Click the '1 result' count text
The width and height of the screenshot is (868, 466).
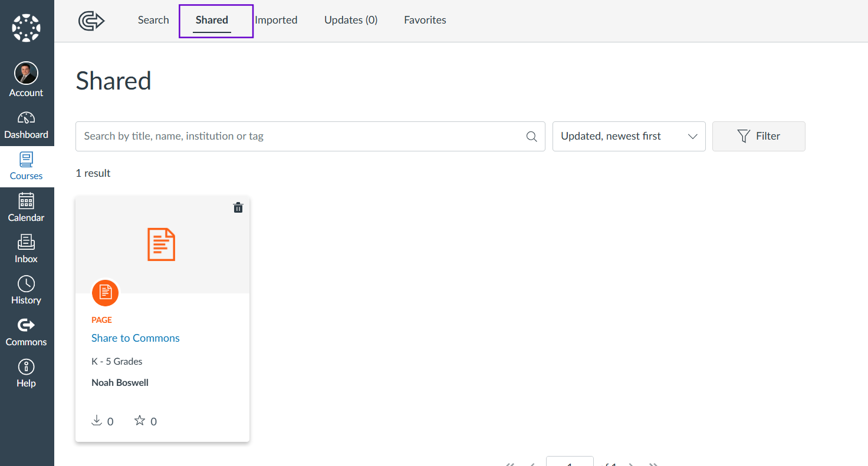pos(93,173)
